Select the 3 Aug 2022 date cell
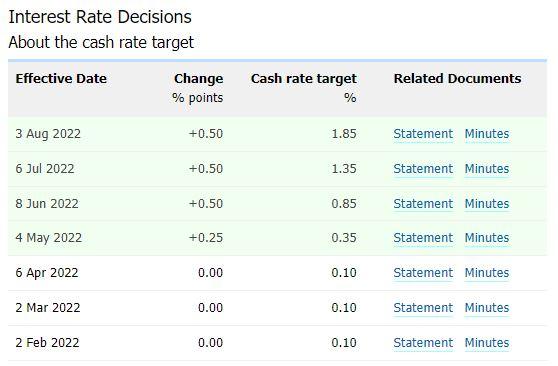Screen dimensions: 558x366 point(48,134)
